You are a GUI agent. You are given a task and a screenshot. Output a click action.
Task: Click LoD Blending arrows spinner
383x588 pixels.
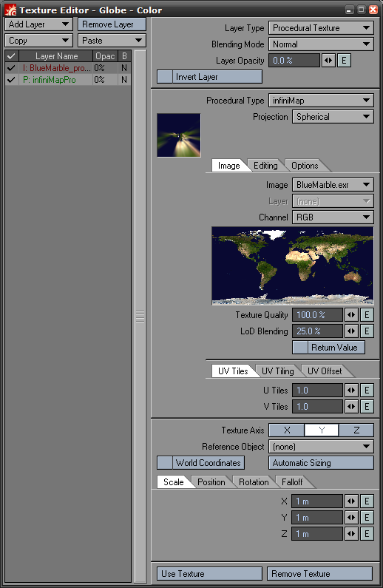pos(351,331)
